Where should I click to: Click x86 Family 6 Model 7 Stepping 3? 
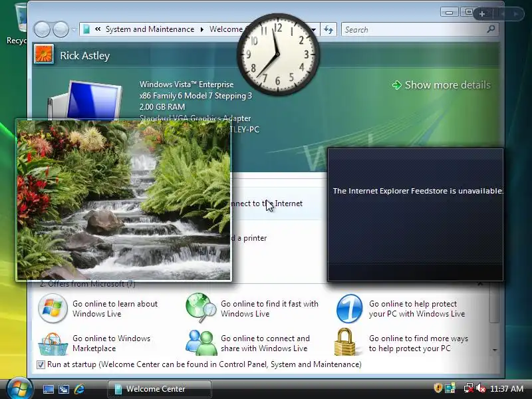point(196,96)
